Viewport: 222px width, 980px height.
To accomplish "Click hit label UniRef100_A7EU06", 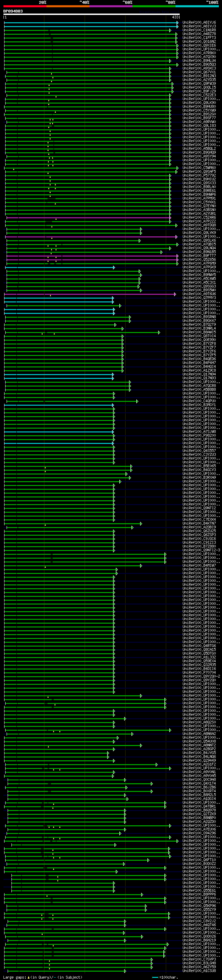I will tap(199, 829).
